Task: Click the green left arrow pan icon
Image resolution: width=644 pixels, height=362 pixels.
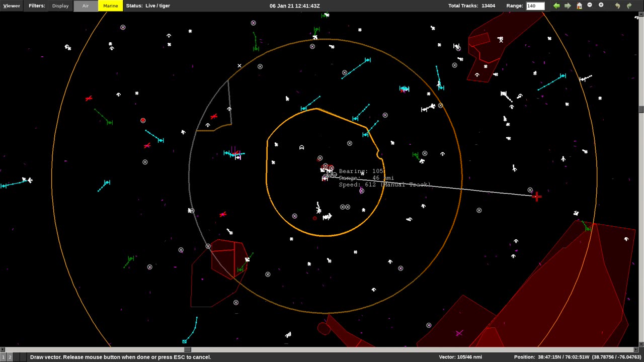Action: 556,6
